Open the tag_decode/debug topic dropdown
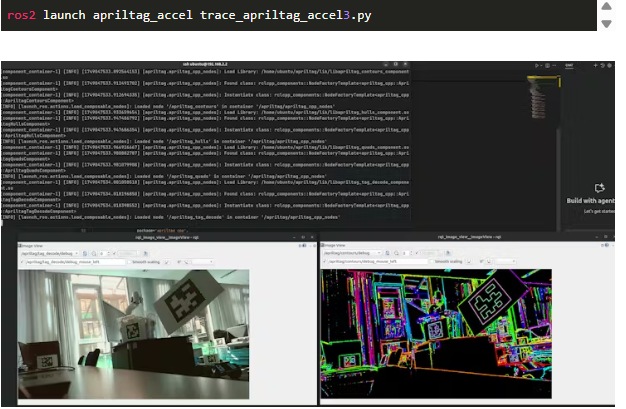The image size is (626, 409). (x=50, y=254)
